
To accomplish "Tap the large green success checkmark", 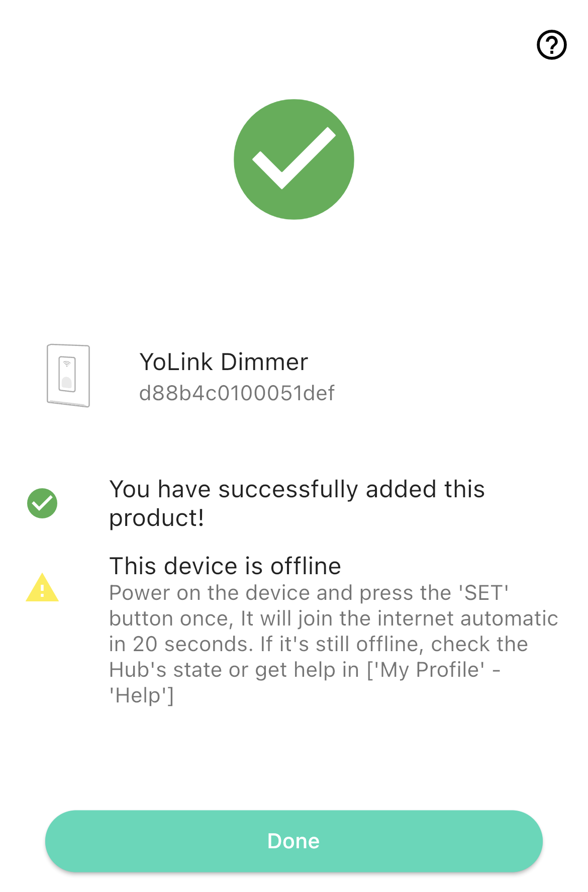I will click(294, 159).
